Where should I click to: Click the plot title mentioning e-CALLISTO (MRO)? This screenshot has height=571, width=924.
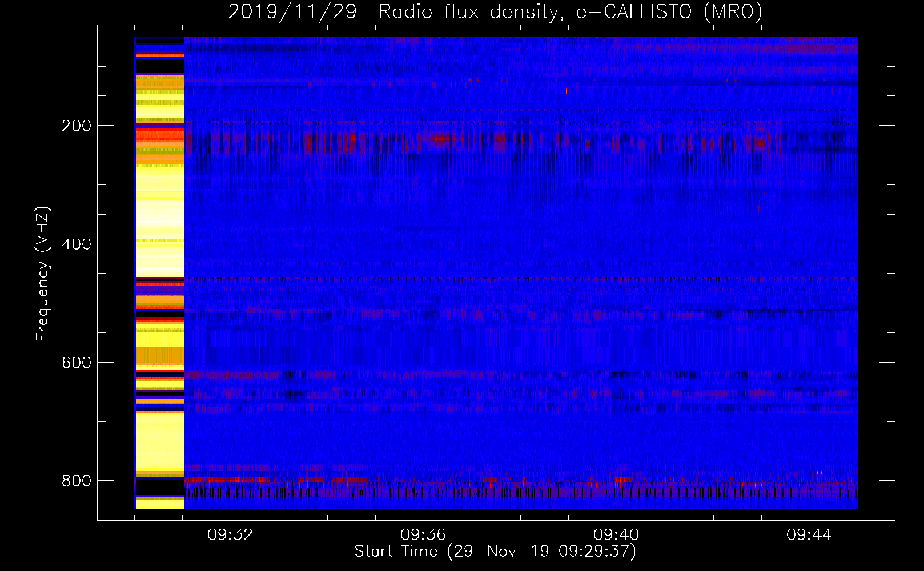coord(495,11)
